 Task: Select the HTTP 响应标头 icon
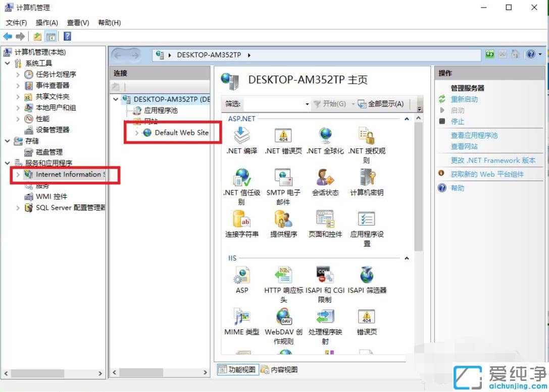(x=283, y=276)
